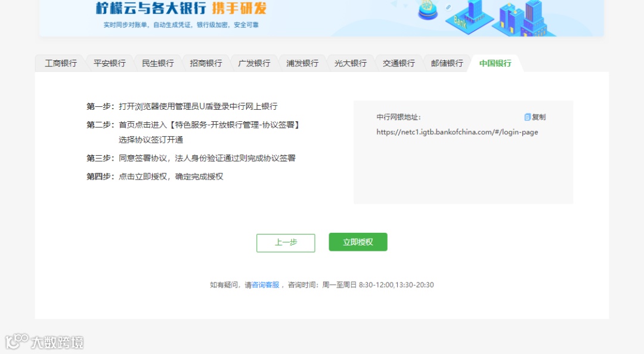Click the 中行网银地址 label
644x354 pixels.
pos(398,117)
